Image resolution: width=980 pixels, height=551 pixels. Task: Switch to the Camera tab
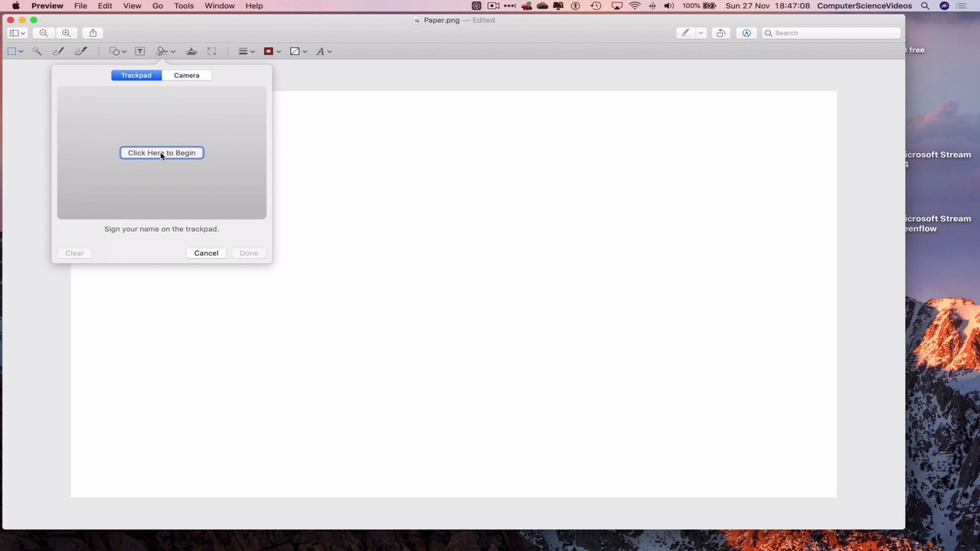(186, 75)
